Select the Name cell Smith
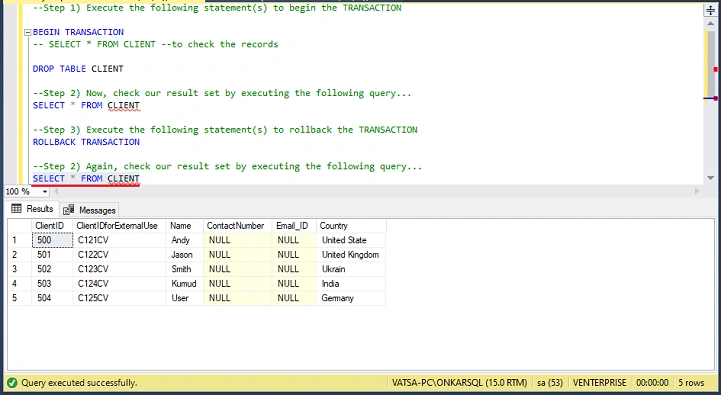Screen dimensions: 721x395 184,269
